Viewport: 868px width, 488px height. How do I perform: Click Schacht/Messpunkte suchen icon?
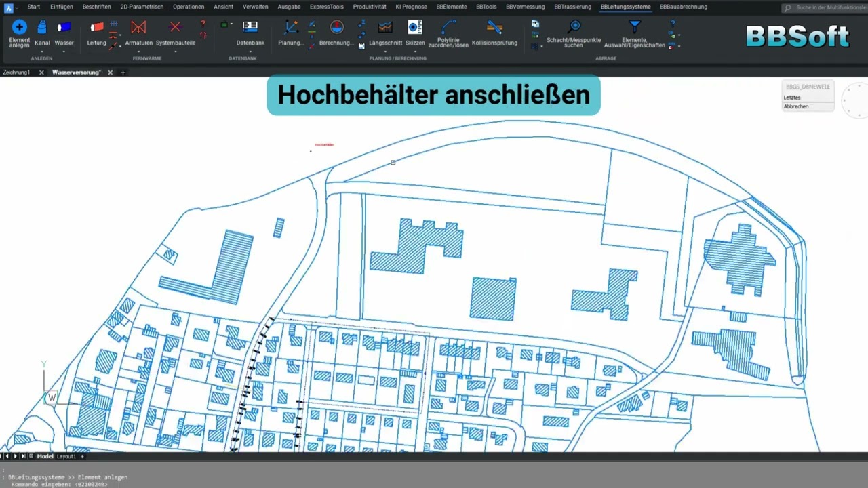coord(574,26)
